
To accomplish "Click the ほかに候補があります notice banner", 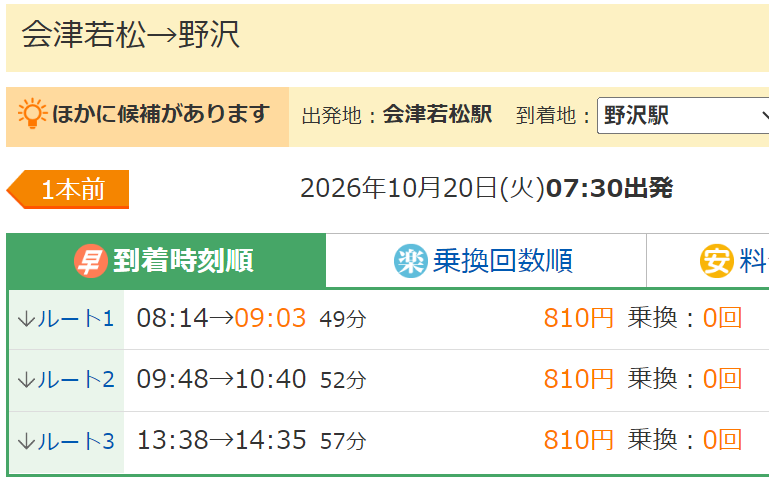I will (148, 117).
